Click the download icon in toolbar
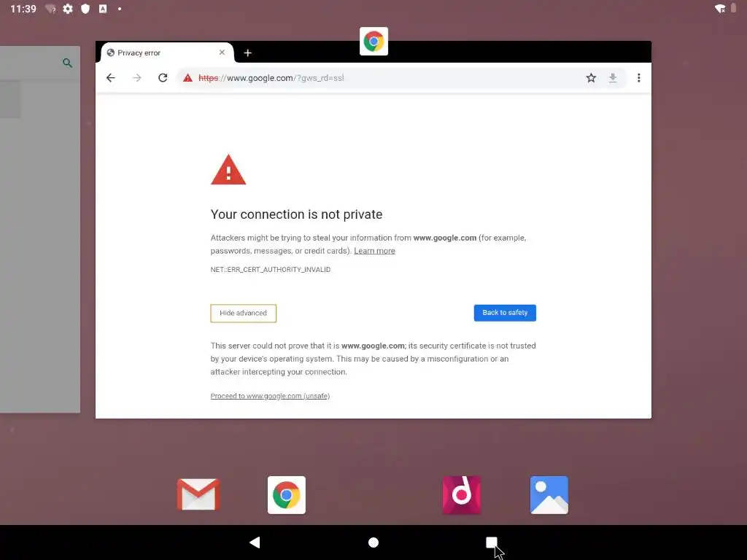Image resolution: width=747 pixels, height=560 pixels. (x=613, y=77)
